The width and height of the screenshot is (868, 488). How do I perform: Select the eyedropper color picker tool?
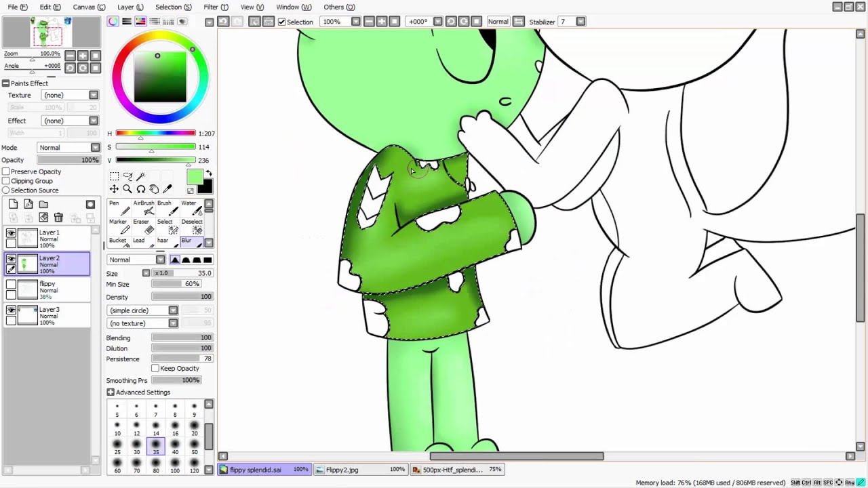tap(167, 189)
